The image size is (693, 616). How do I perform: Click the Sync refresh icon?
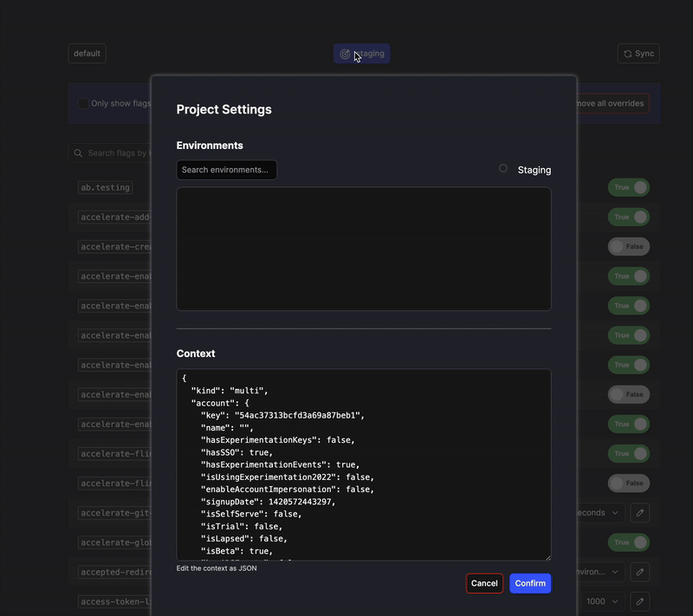pos(627,54)
